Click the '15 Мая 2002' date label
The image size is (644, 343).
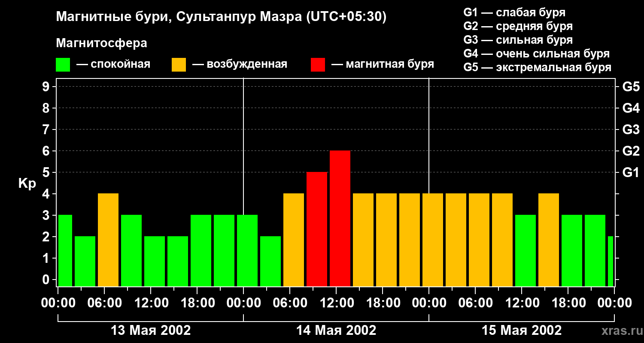click(x=522, y=331)
